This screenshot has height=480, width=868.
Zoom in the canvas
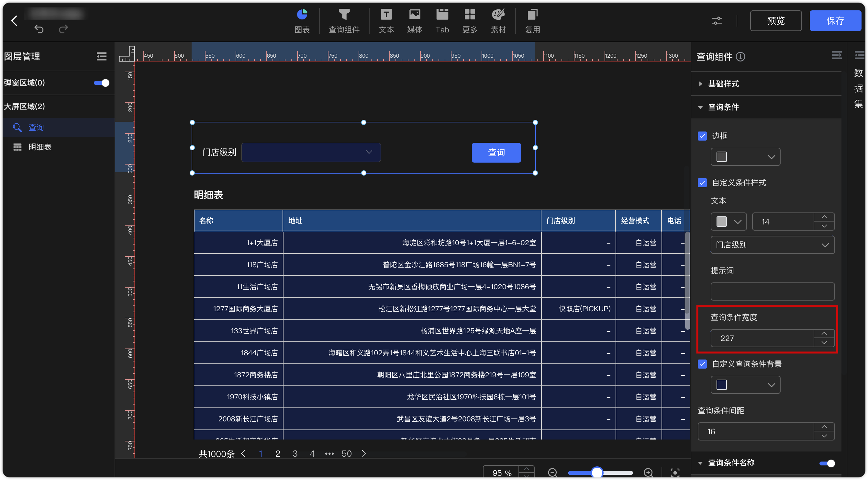(648, 473)
